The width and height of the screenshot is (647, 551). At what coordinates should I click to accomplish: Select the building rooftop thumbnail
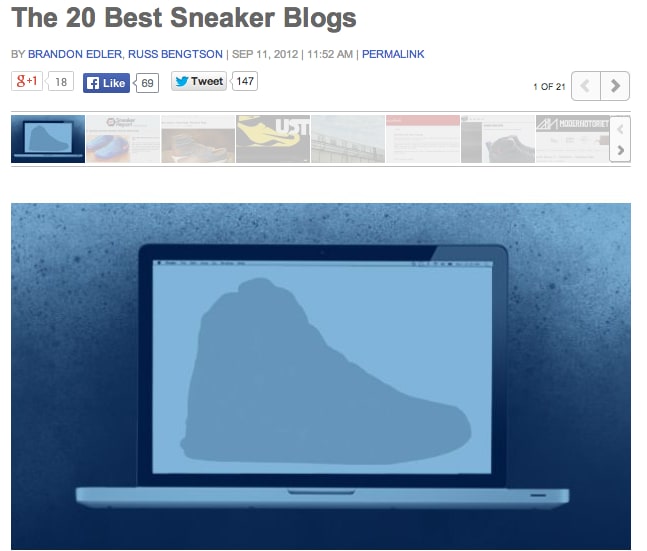click(348, 139)
